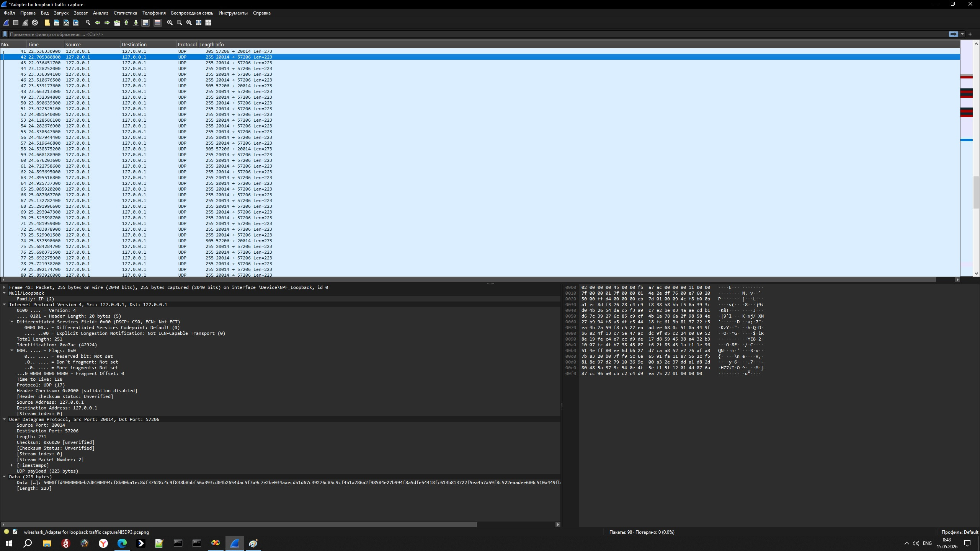Open the Вид menu
The height and width of the screenshot is (551, 980).
[45, 13]
